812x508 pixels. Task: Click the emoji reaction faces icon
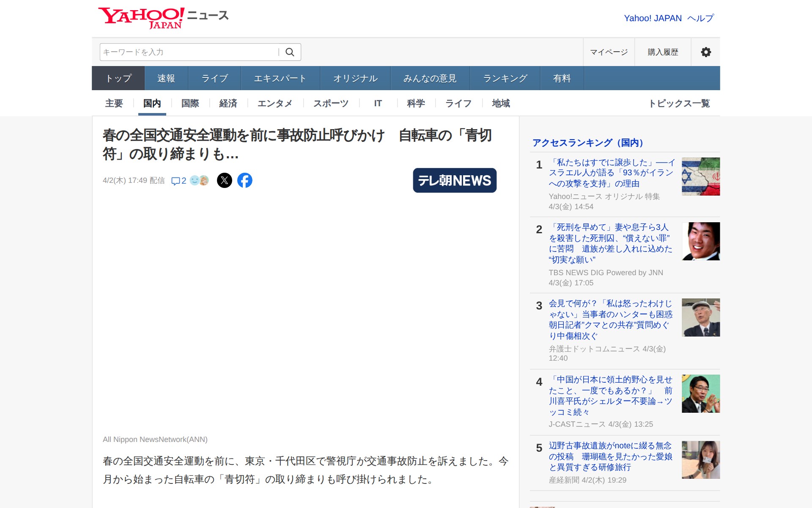tap(199, 180)
